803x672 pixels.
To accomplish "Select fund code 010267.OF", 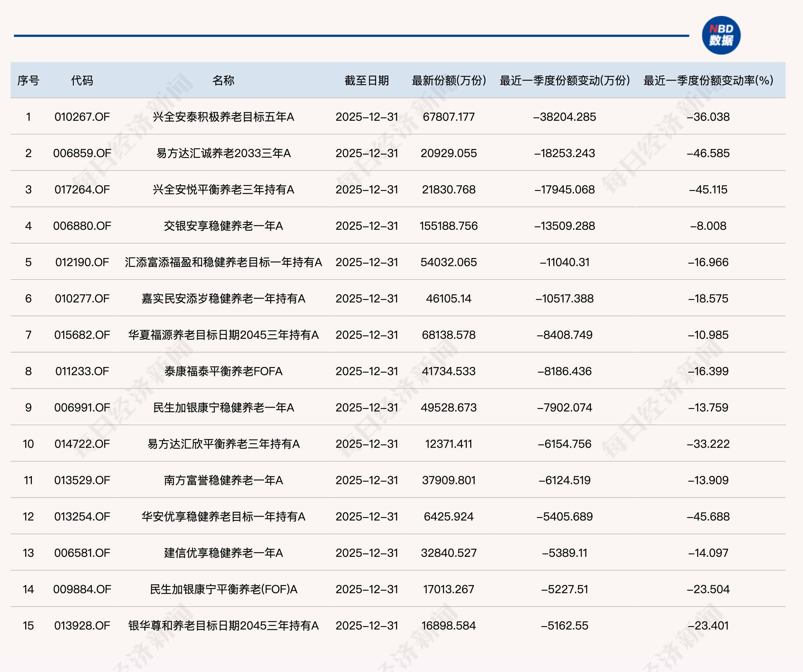I will click(82, 117).
